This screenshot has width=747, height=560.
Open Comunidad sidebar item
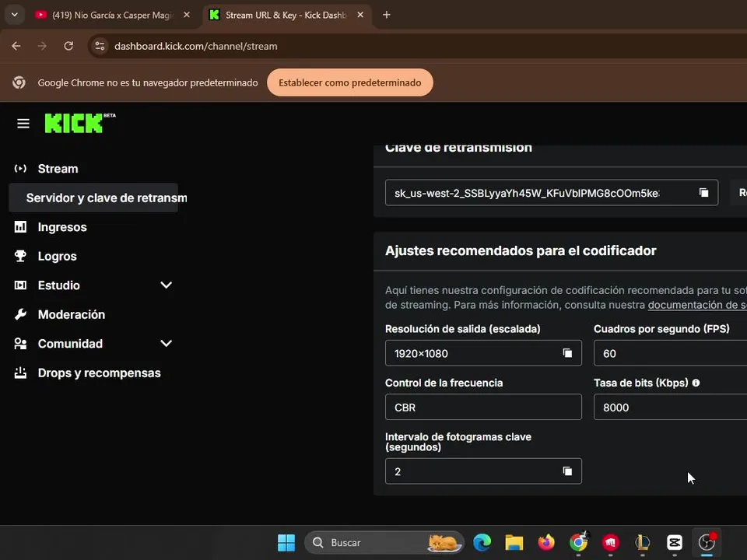click(70, 344)
